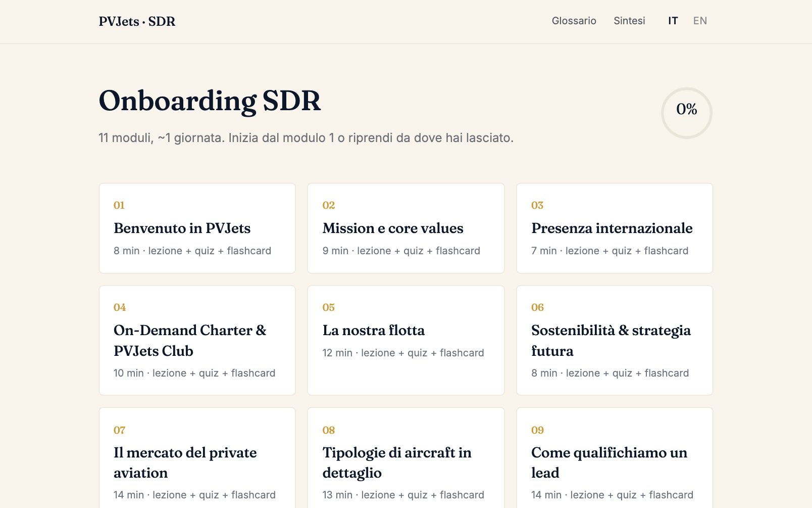
Task: Open module 05 La nostra flotta
Action: 406,340
